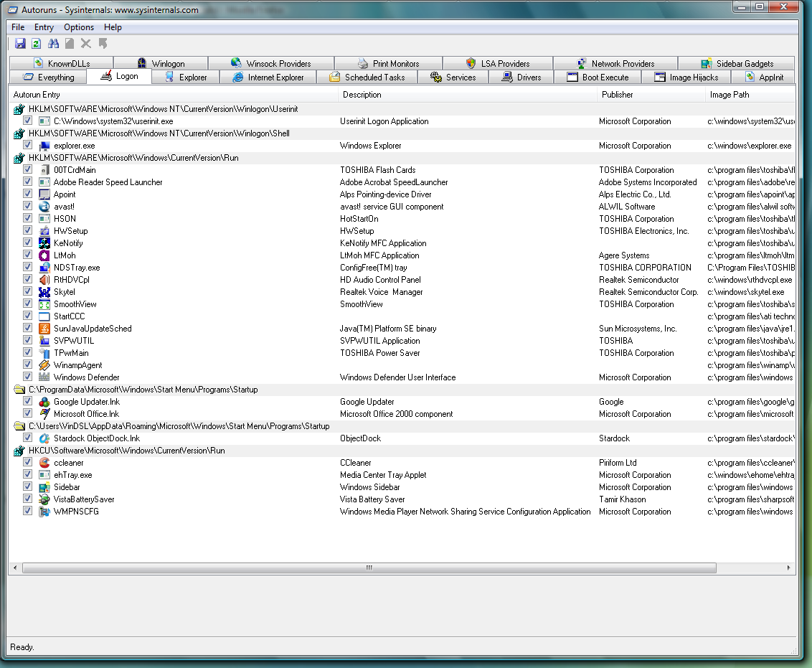Click the horizontal scrollbar thumb
812x668 pixels.
click(369, 568)
